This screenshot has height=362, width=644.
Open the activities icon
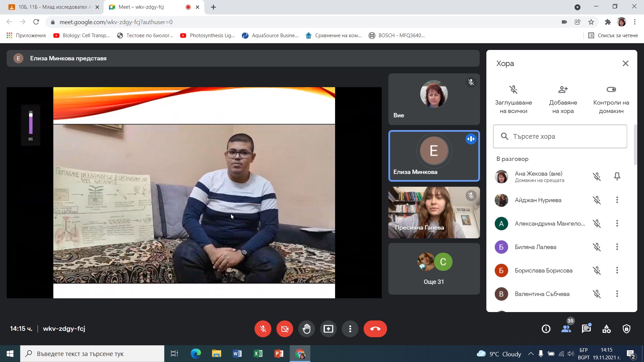click(x=606, y=329)
